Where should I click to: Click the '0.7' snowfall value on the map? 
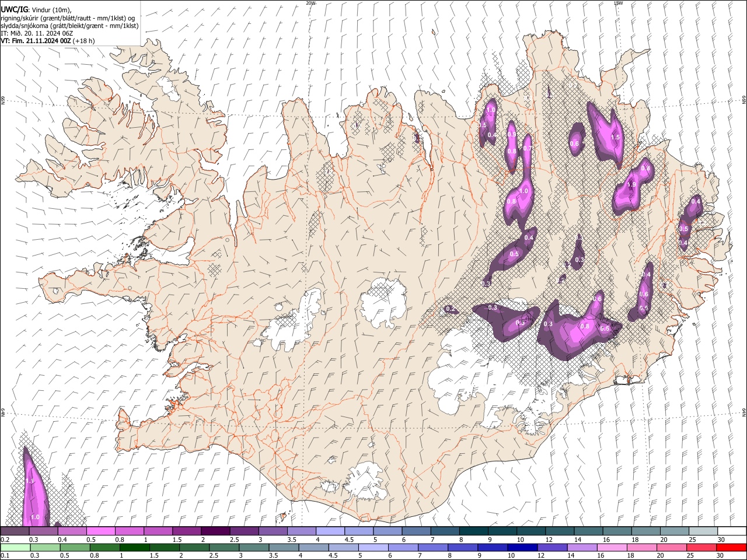(x=528, y=148)
